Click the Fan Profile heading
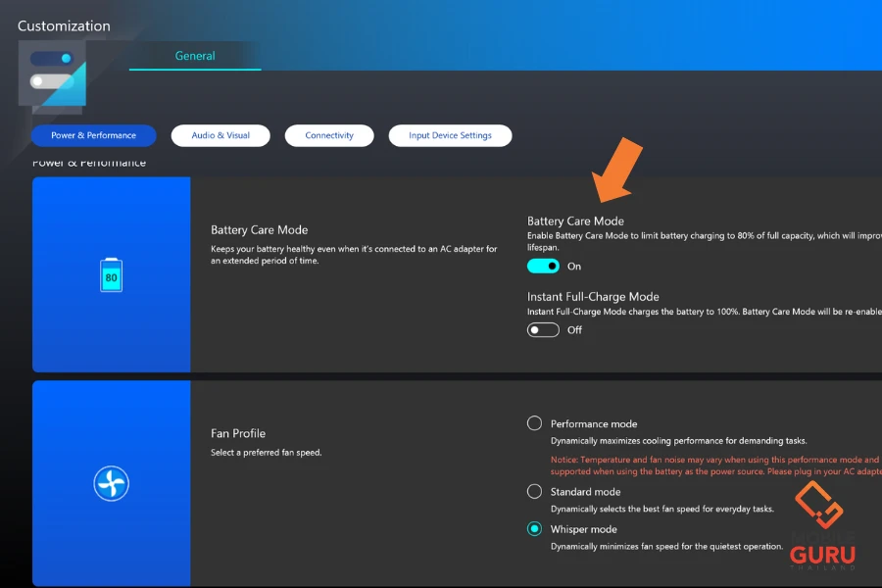Screen dimensions: 882x588 (238, 433)
